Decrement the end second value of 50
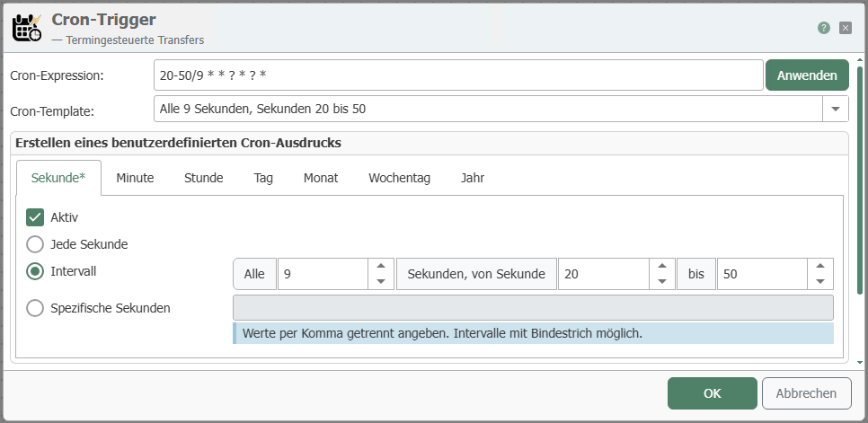 [819, 281]
